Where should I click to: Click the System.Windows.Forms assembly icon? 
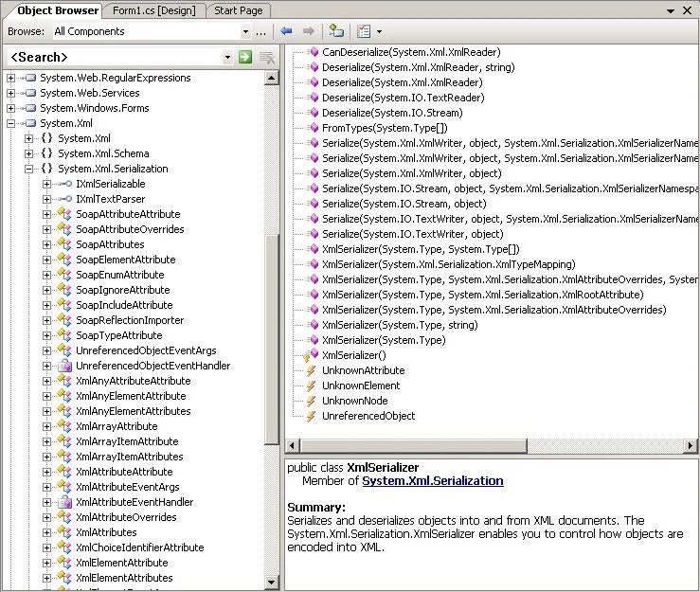click(29, 108)
